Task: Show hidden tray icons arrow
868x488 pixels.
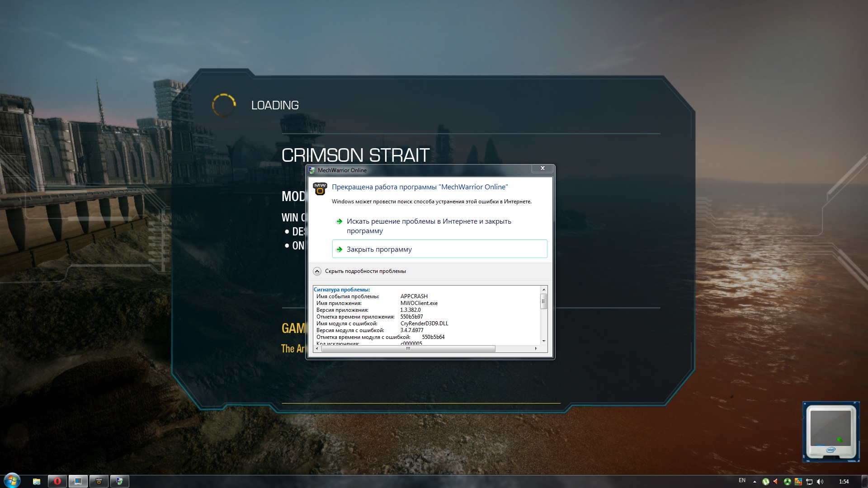Action: click(x=755, y=482)
